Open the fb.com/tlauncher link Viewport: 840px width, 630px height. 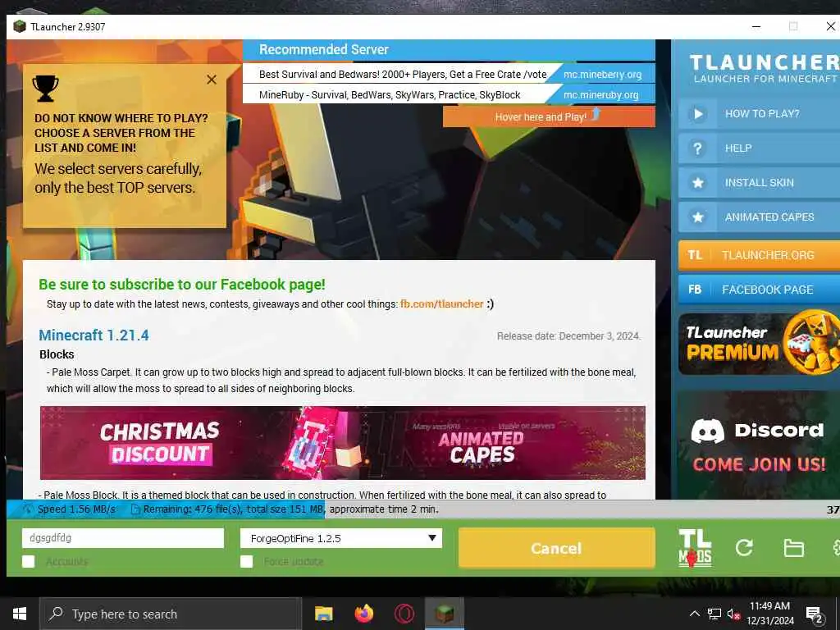[442, 304]
